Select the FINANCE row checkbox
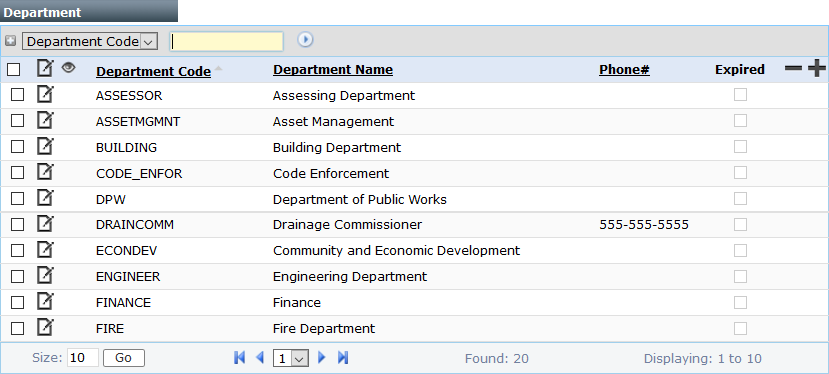Image resolution: width=829 pixels, height=374 pixels. 17,303
